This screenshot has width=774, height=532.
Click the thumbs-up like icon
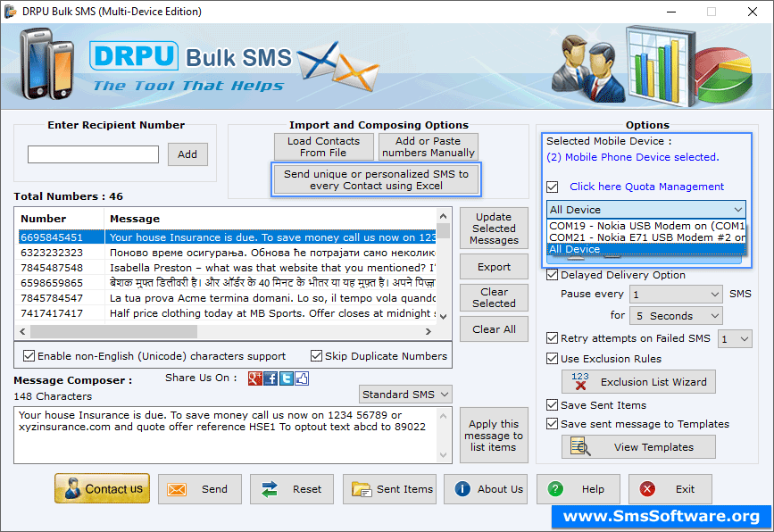[302, 378]
